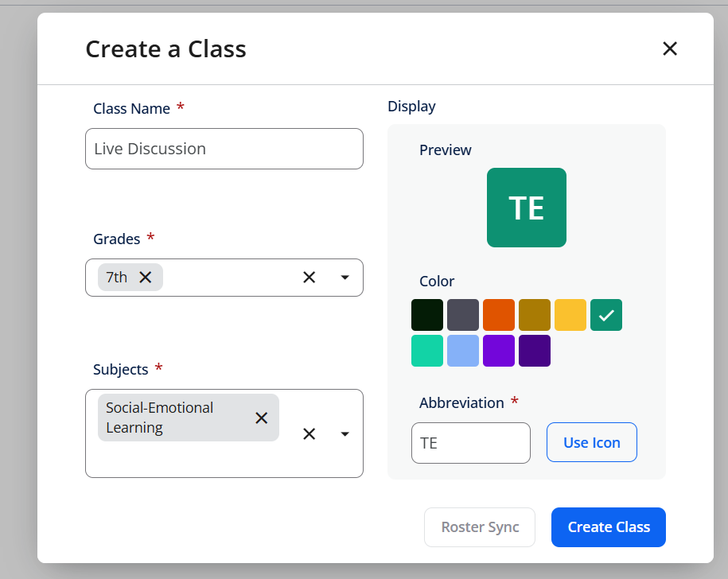
Task: Click the Class Name input field
Action: point(224,149)
